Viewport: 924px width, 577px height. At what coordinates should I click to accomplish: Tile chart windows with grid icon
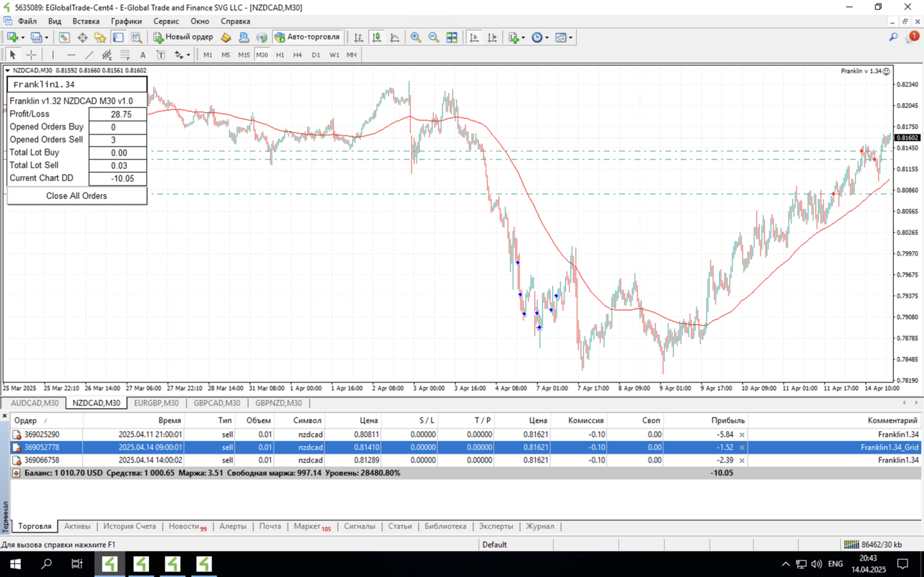click(x=452, y=37)
